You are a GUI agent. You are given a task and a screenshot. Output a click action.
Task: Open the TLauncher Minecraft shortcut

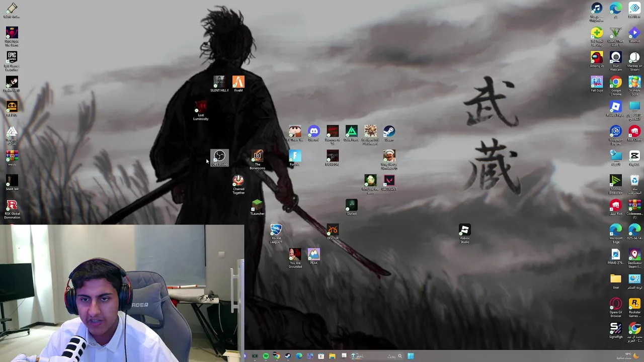(x=257, y=207)
